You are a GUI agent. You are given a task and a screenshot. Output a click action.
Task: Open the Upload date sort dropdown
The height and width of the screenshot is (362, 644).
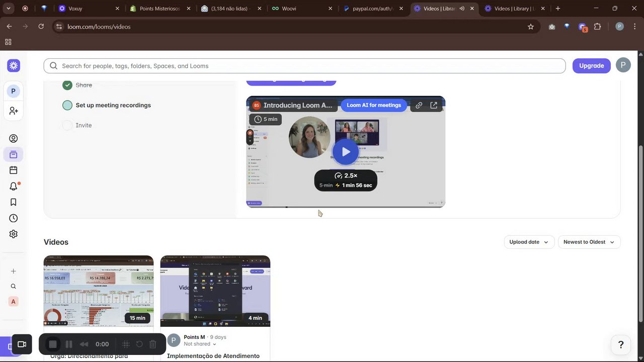(529, 242)
